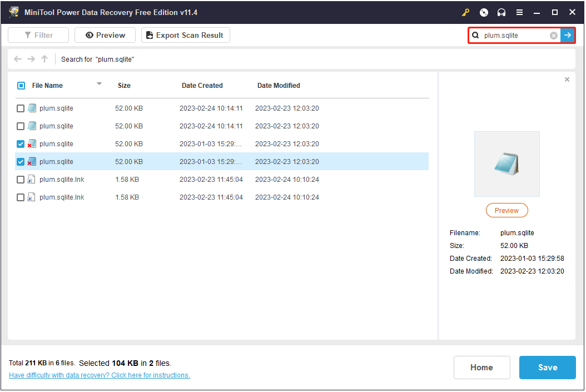Sort by the Size column header

(x=124, y=86)
